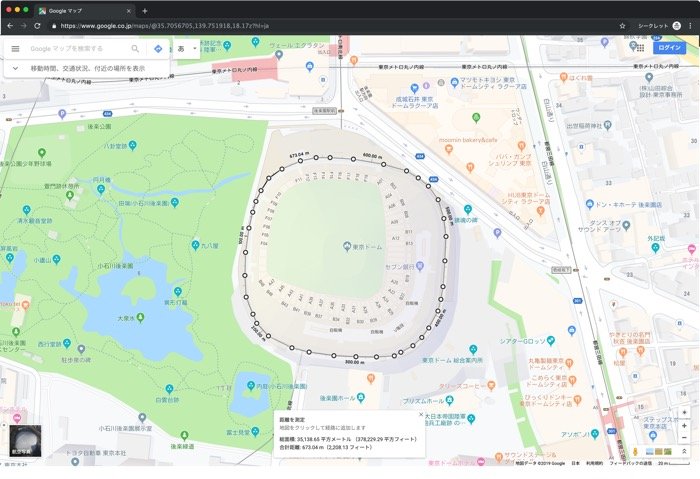700x479 pixels.
Task: Select the ドン・キホーテ 後楽園店 shopping pin
Action: [x=589, y=204]
